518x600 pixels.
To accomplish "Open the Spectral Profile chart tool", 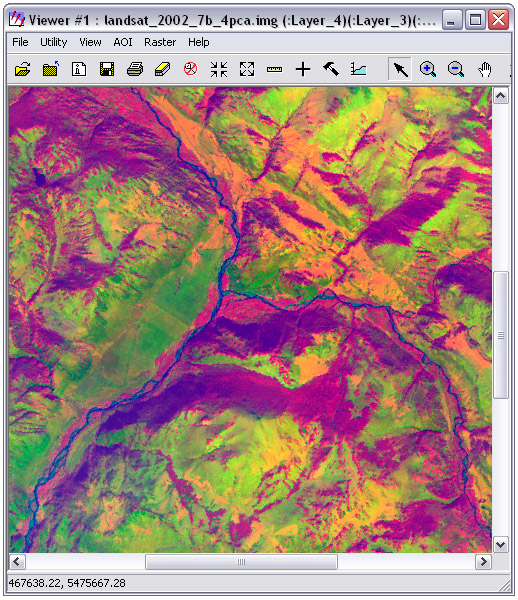I will coord(358,69).
